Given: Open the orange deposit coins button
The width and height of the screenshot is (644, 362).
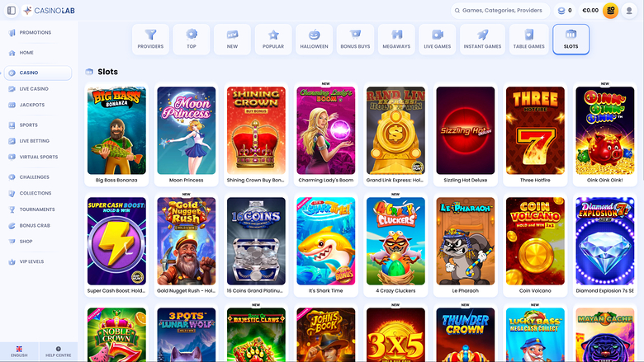Looking at the screenshot, I should (611, 11).
